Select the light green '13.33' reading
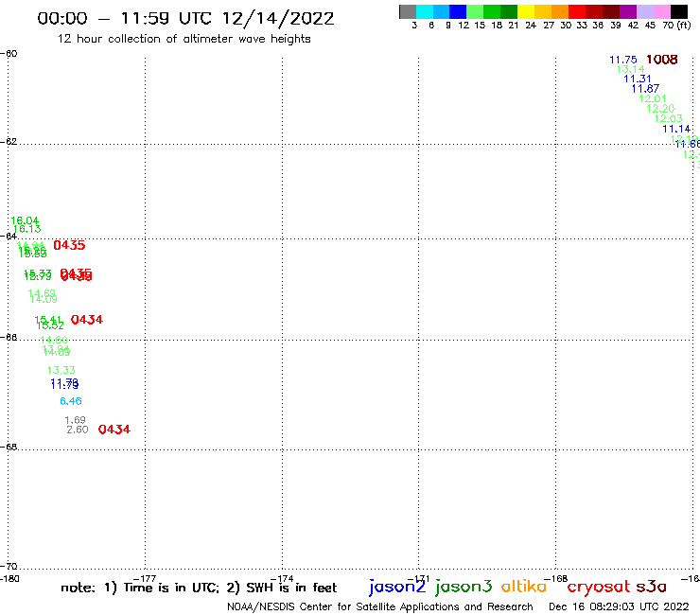700x615 pixels. (61, 370)
